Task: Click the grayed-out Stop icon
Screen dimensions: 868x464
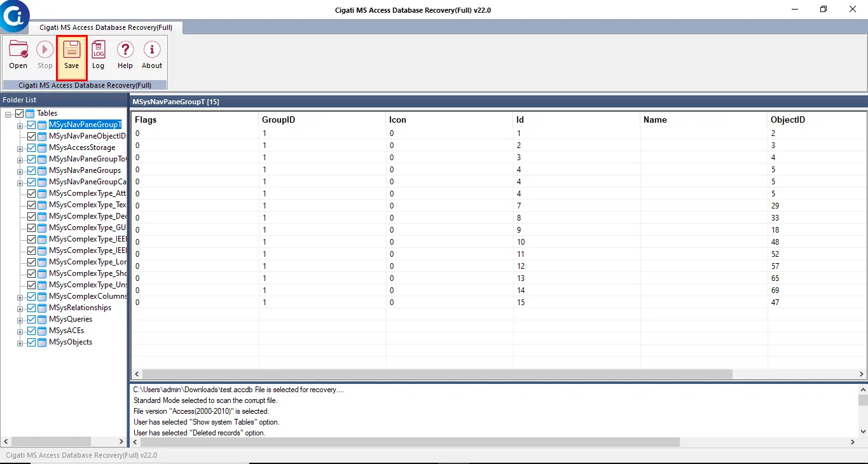Action: click(x=45, y=50)
